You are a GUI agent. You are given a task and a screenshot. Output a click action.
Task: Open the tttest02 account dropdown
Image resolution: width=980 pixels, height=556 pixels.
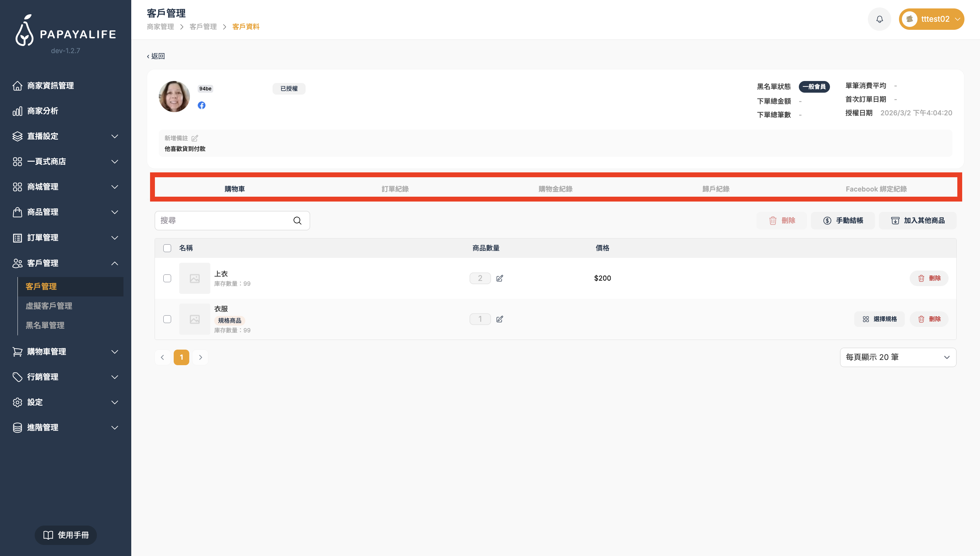tap(931, 19)
